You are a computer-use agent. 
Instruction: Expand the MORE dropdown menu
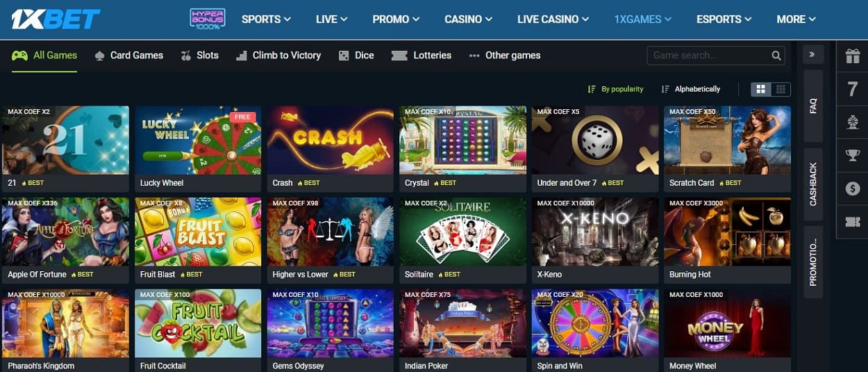pyautogui.click(x=796, y=19)
